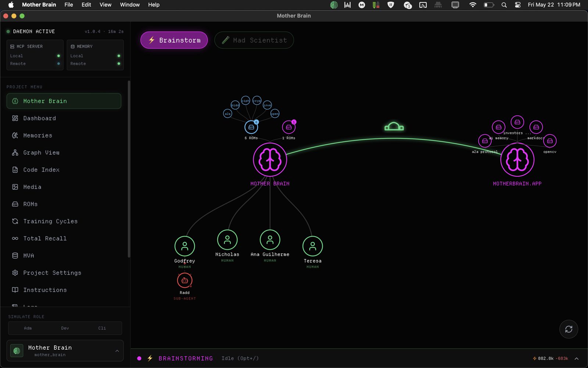Open ROMs in the sidebar
This screenshot has width=588, height=368.
64,204
